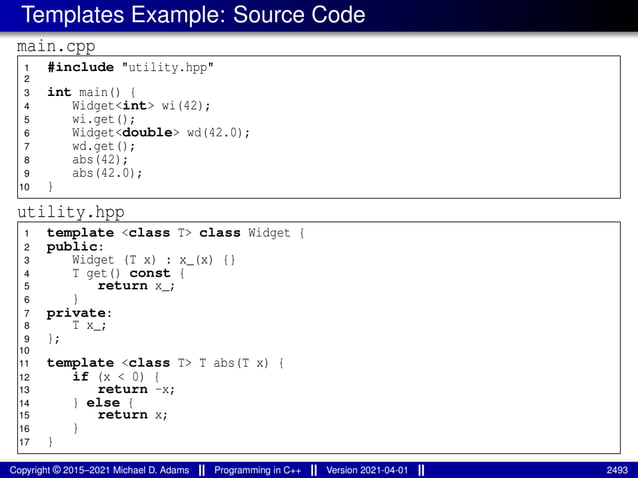Click the footer copyright "2015–2021 Michael D. Adams"
The image size is (638, 478).
[x=126, y=470]
